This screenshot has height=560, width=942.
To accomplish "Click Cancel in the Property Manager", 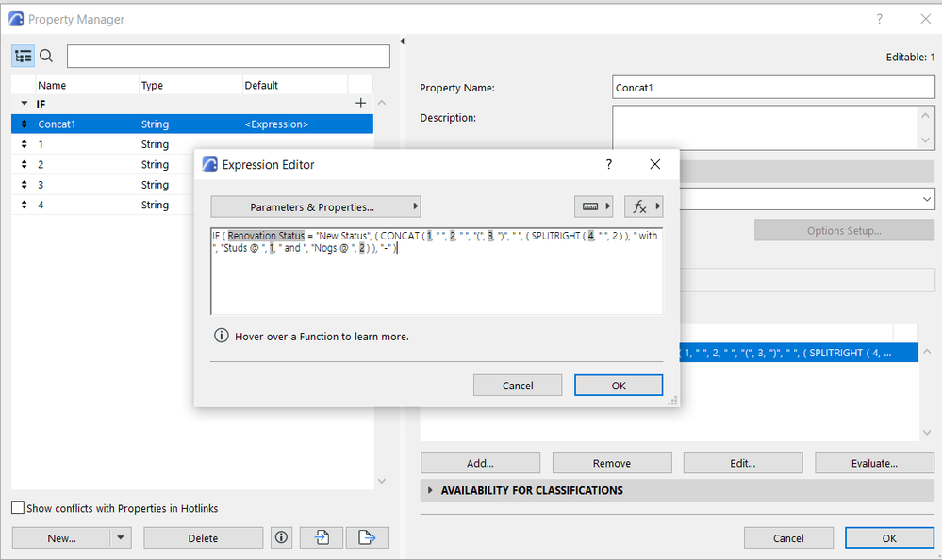I will pyautogui.click(x=788, y=537).
